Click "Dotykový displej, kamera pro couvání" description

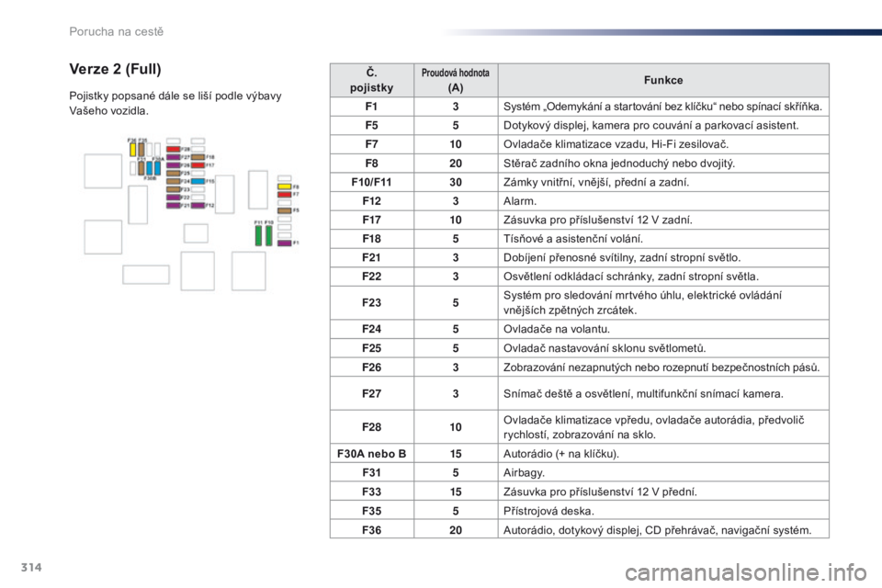(650, 126)
